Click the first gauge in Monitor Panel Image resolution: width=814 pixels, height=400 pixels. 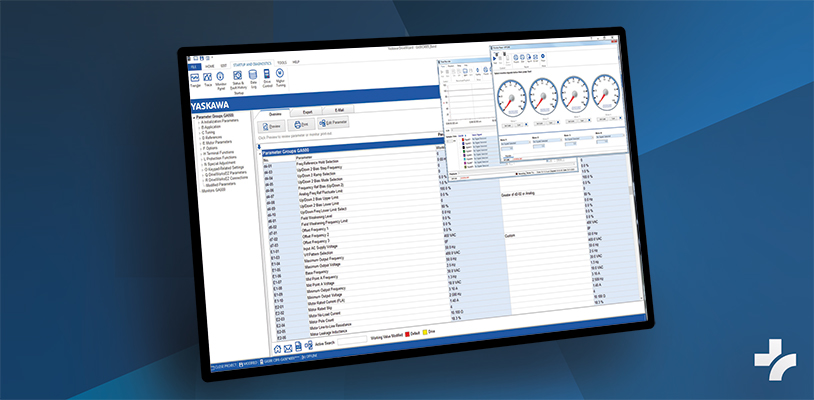512,98
